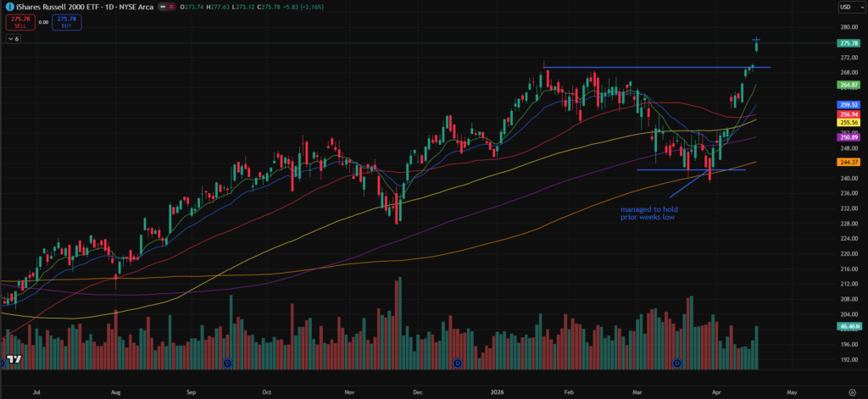
Task: Expand the collapsed indicators legend showing 6
Action: coord(14,39)
